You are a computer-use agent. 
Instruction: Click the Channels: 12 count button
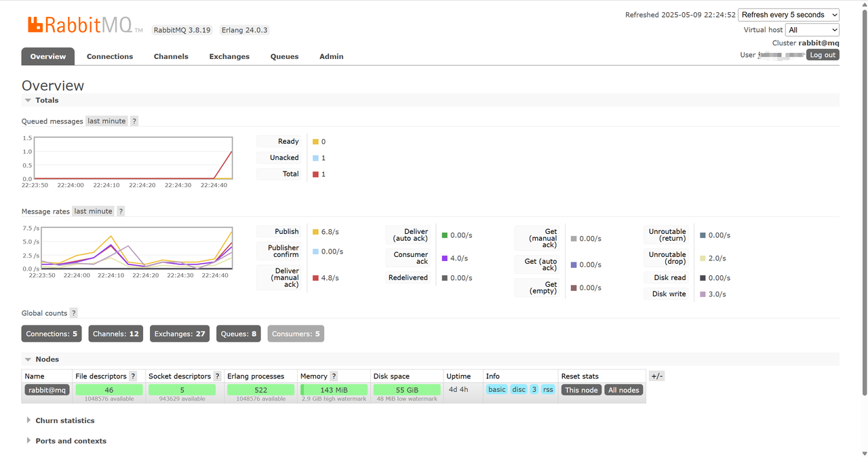[116, 334]
